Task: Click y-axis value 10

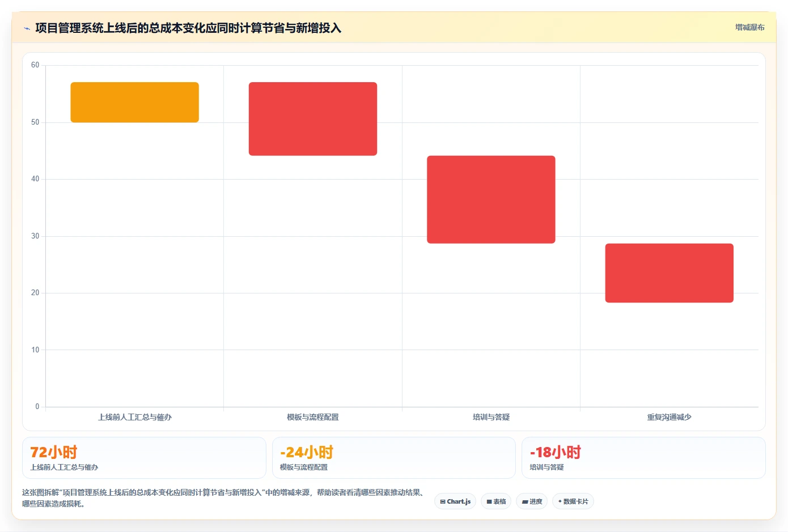Action: coord(35,350)
